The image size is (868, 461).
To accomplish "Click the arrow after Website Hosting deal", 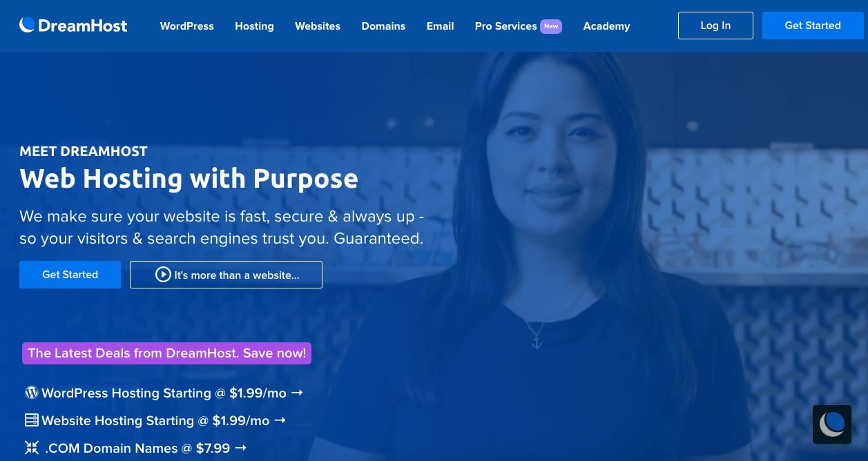I will click(280, 420).
